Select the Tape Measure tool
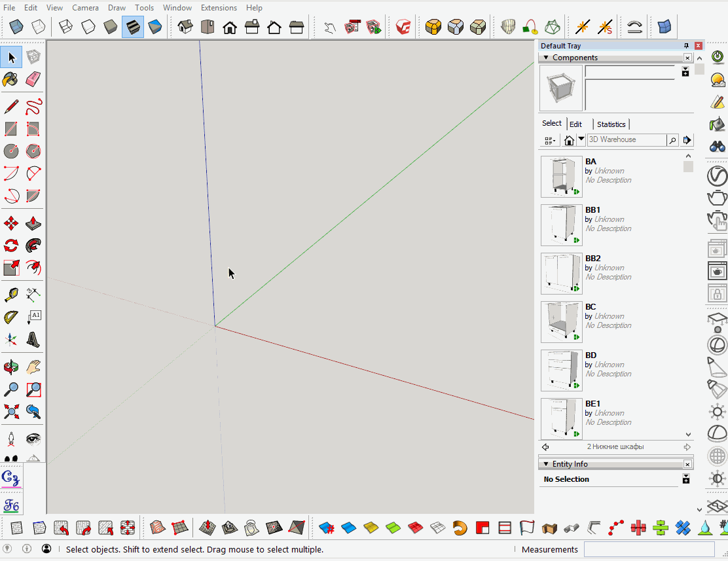The width and height of the screenshot is (728, 561). click(x=10, y=294)
